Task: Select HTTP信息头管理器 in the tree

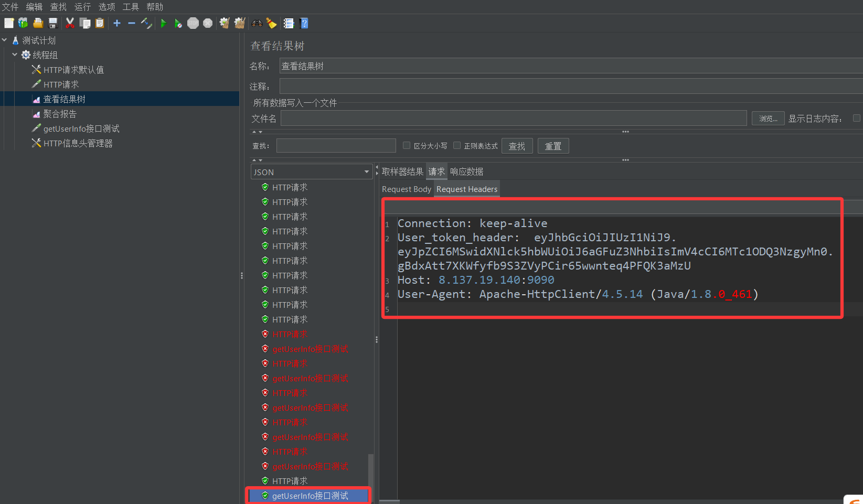Action: point(78,143)
